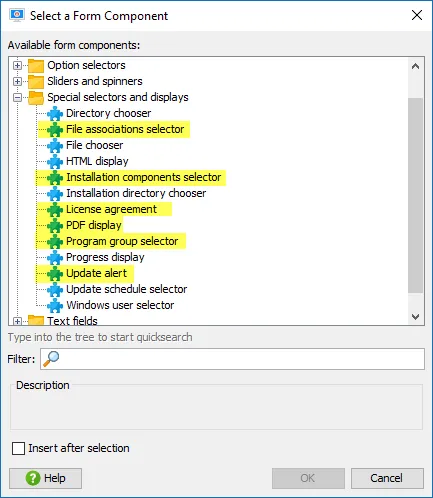Open Help for this dialog
This screenshot has width=433, height=498.
[45, 478]
